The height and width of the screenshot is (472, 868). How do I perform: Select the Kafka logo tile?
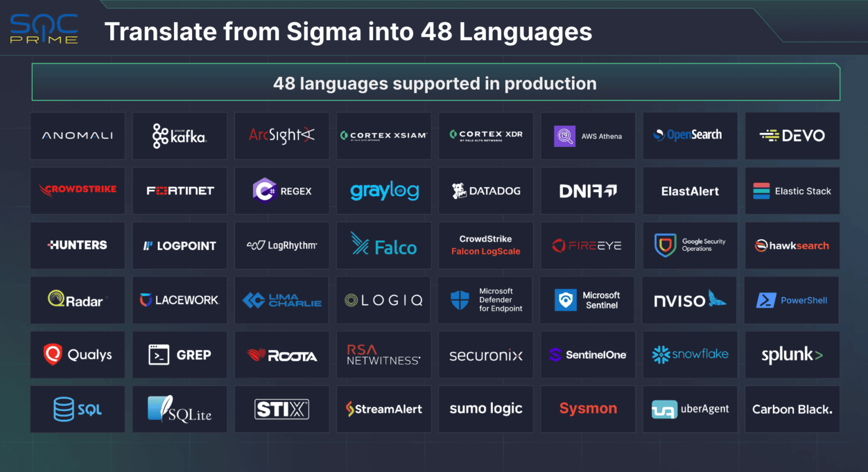tap(180, 136)
